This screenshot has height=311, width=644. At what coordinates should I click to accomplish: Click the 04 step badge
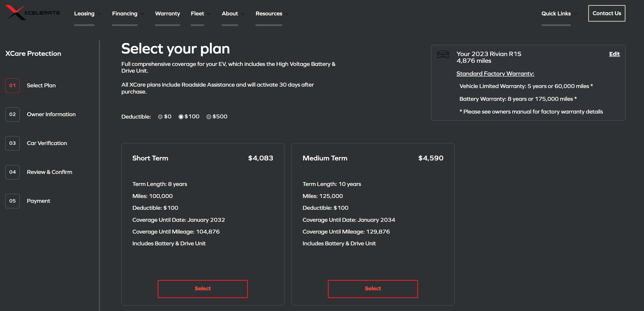tap(13, 172)
